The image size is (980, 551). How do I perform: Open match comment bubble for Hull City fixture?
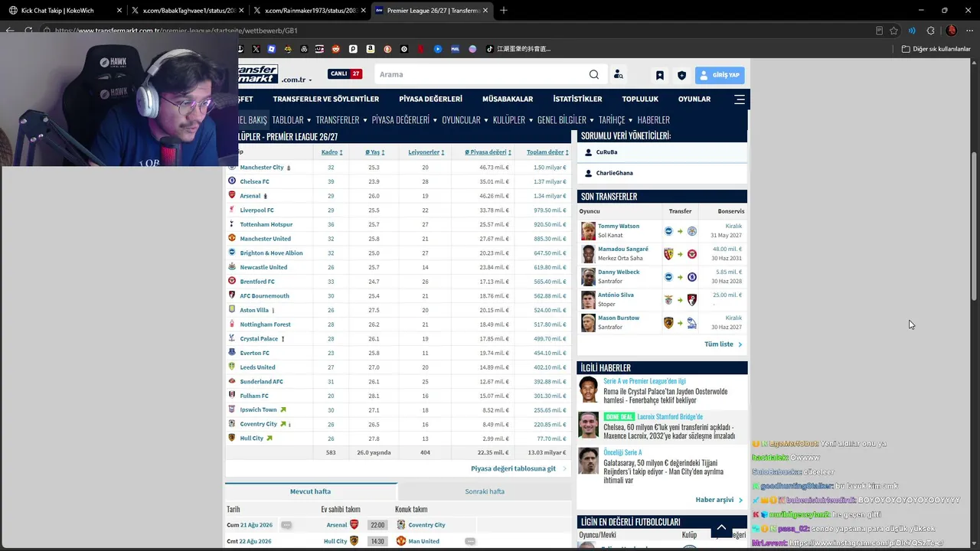pyautogui.click(x=470, y=541)
